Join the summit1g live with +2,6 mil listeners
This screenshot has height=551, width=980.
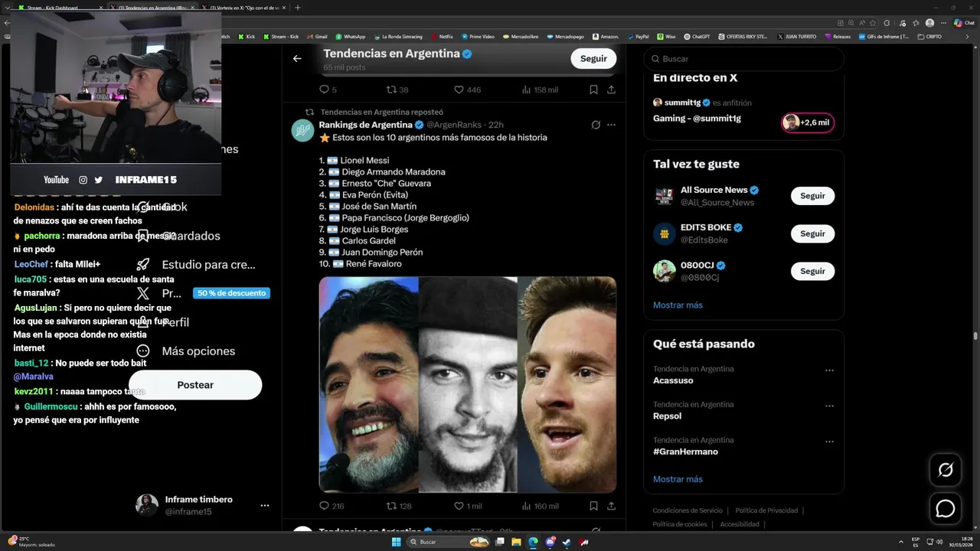808,122
